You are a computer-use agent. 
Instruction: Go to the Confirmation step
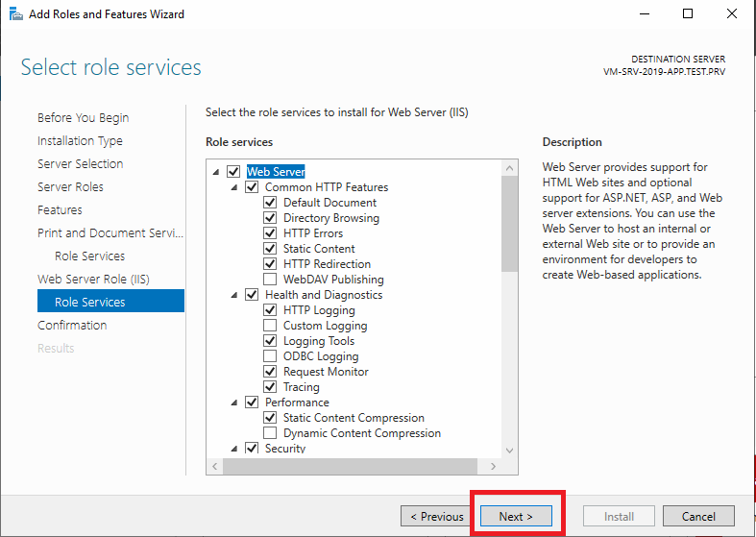point(72,326)
